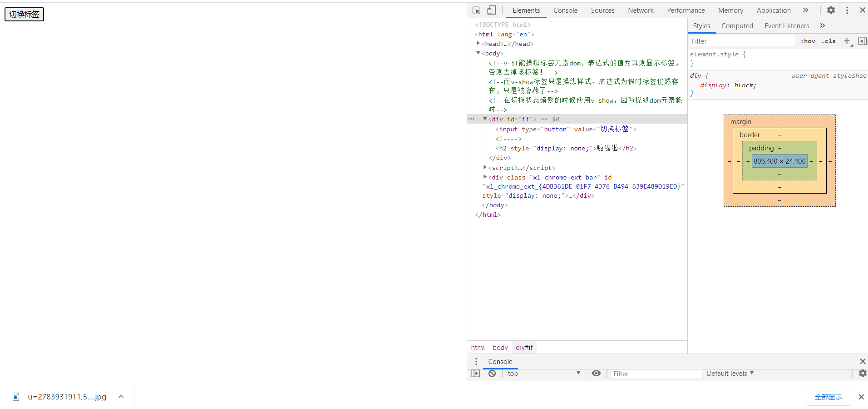
Task: Select the Styles sidebar tab
Action: click(x=701, y=26)
